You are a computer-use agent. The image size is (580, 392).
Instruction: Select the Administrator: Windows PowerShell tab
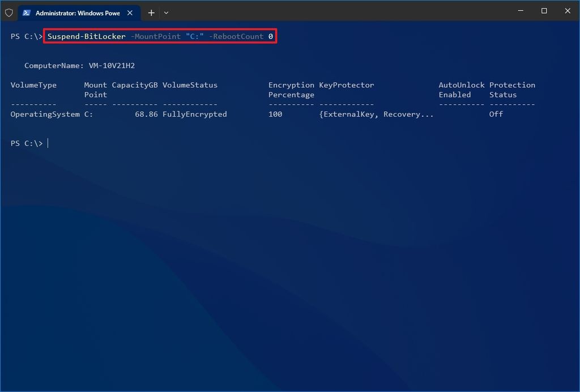point(76,12)
